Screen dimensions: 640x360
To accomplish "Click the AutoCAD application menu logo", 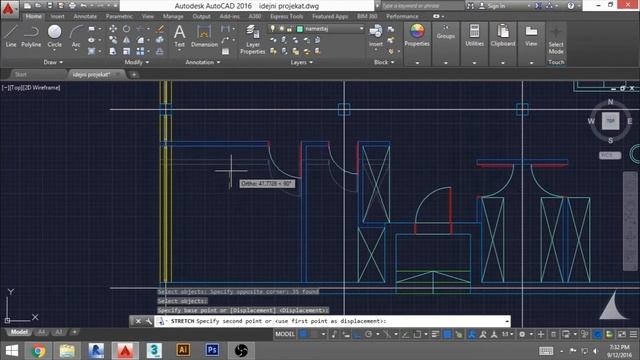I will 8,9.
